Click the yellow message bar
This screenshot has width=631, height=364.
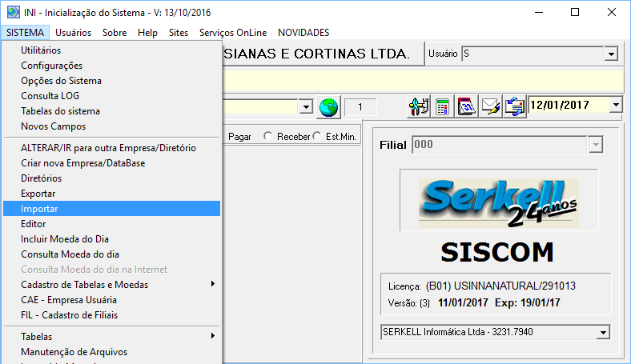[424, 82]
